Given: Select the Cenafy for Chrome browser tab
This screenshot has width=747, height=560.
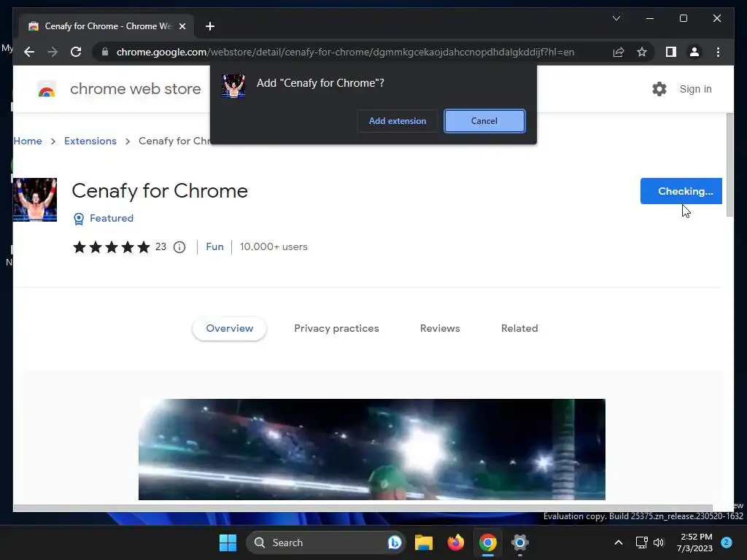Looking at the screenshot, I should (x=107, y=26).
